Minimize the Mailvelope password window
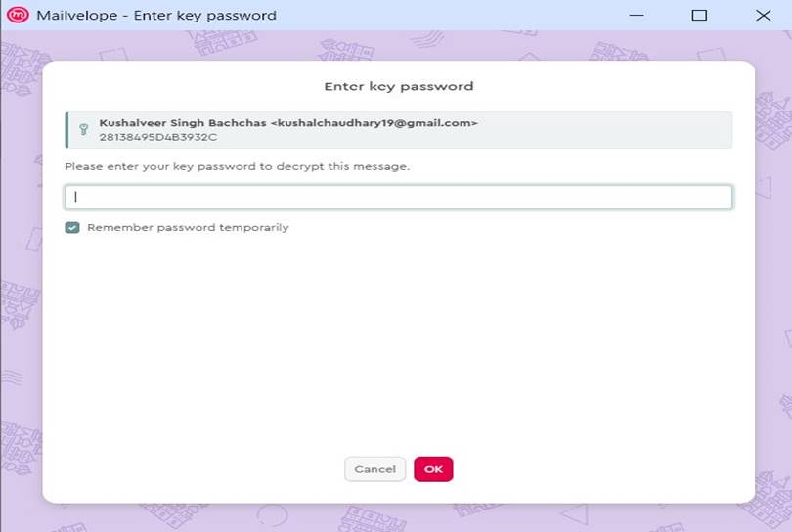The height and width of the screenshot is (532, 792). click(637, 15)
